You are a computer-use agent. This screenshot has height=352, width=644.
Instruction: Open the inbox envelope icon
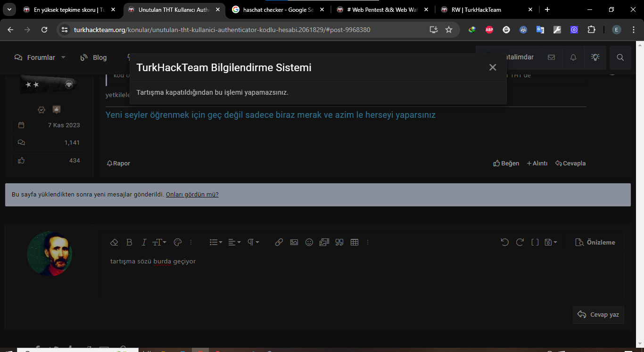pyautogui.click(x=551, y=57)
